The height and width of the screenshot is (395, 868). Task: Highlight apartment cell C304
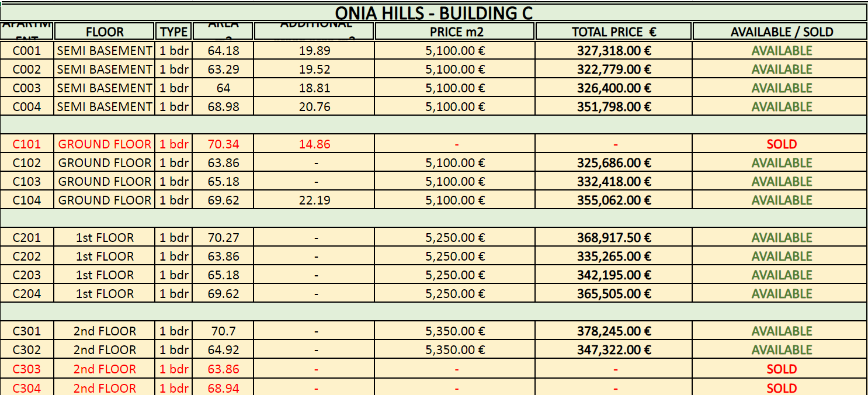click(x=27, y=388)
